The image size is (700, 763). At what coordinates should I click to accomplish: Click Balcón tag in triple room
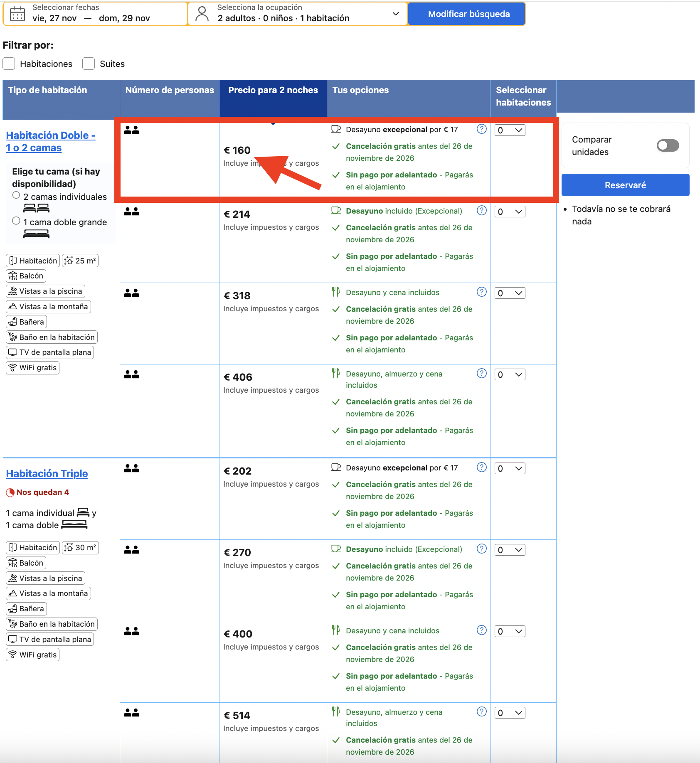(26, 563)
